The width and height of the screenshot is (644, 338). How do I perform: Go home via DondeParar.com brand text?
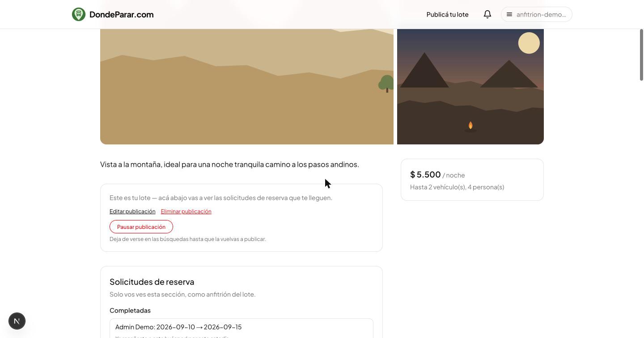point(121,14)
